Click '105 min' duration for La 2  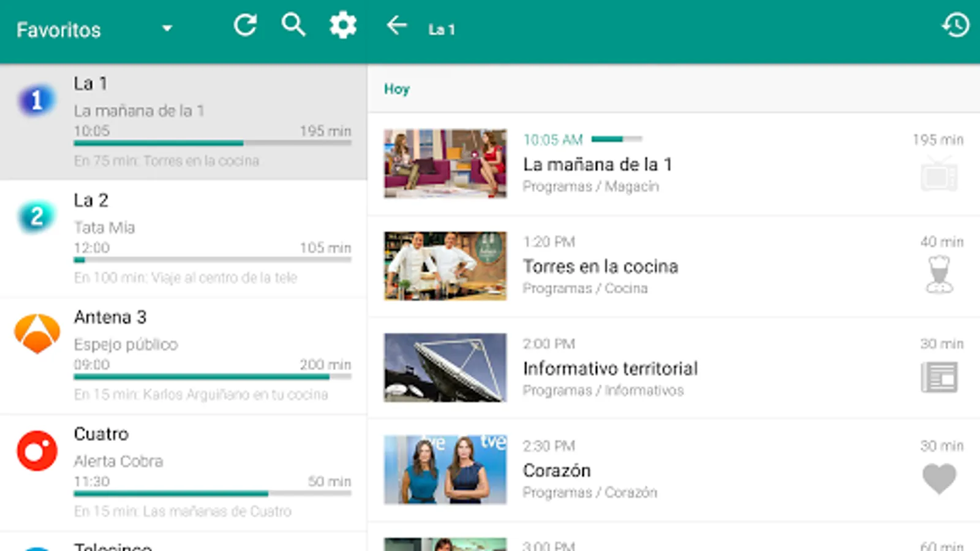tap(325, 248)
